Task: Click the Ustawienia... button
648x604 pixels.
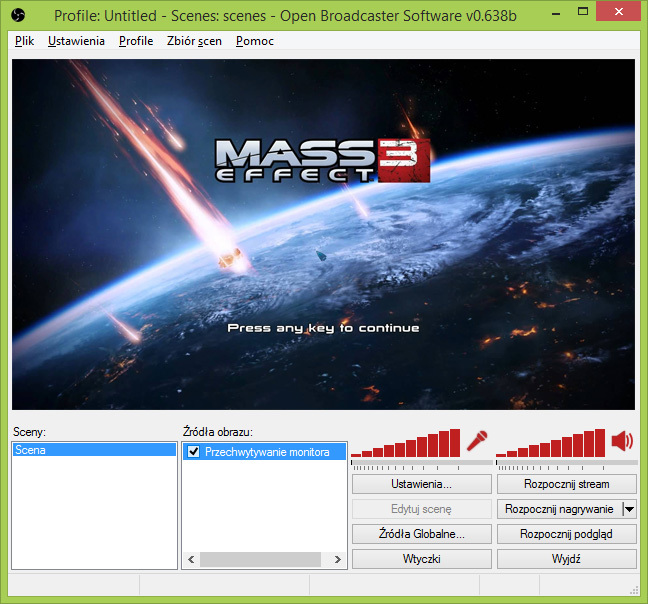Action: [422, 484]
